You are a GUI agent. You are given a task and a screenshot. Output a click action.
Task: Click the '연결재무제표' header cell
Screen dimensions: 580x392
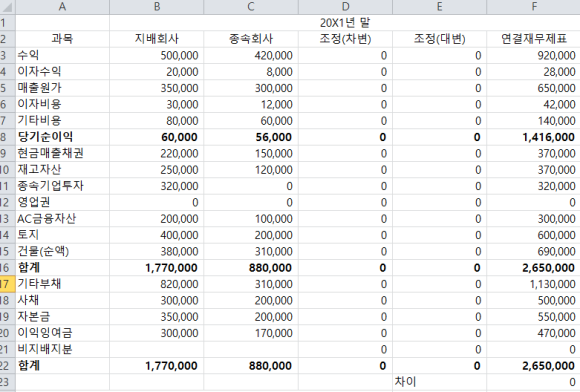[533, 39]
